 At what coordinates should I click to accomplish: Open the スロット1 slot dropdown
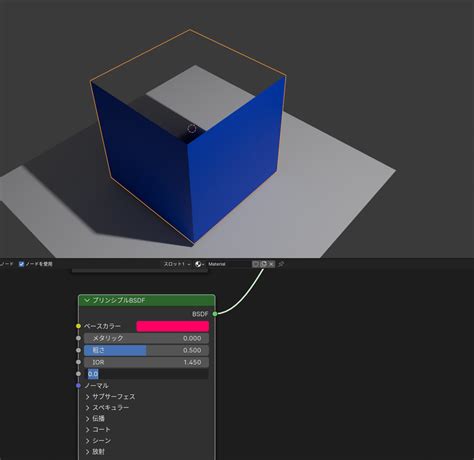click(177, 264)
